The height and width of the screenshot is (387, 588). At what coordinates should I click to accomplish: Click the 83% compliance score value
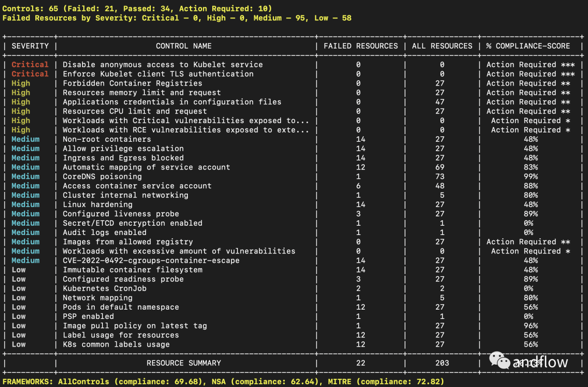(x=531, y=167)
